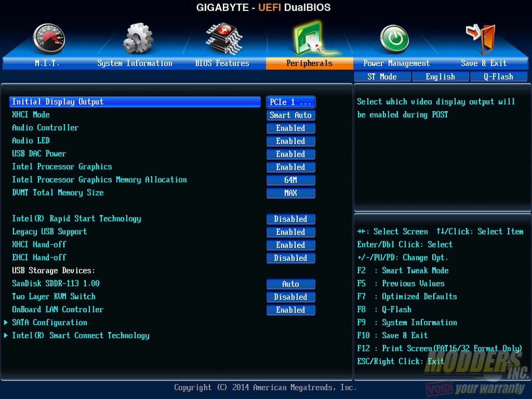The height and width of the screenshot is (399, 532).
Task: Click the F2 Smart Tweak Mode help line
Action: [x=403, y=270]
